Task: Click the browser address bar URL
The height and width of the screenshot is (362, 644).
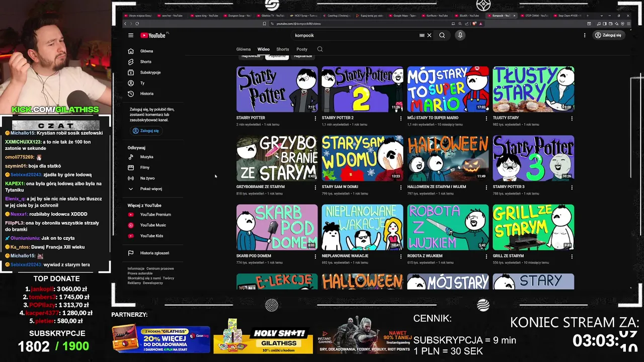Action: click(299, 24)
